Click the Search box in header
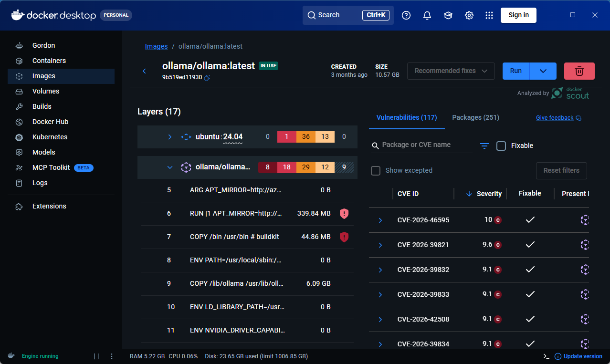This screenshot has height=364, width=610. click(x=348, y=15)
